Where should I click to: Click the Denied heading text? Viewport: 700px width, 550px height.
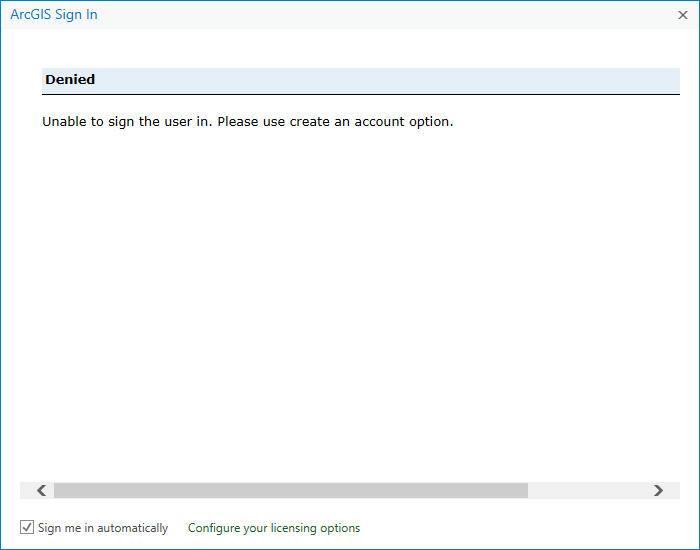coord(70,79)
